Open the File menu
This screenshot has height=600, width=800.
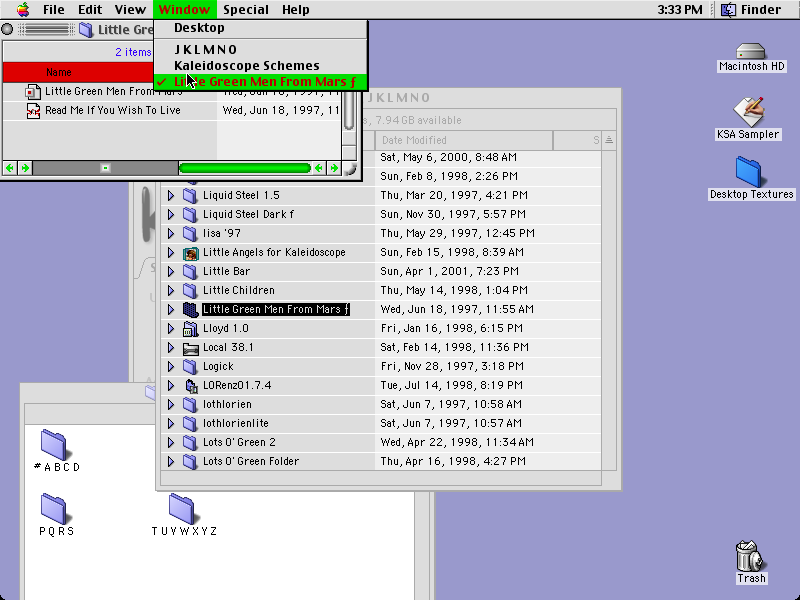click(x=54, y=10)
